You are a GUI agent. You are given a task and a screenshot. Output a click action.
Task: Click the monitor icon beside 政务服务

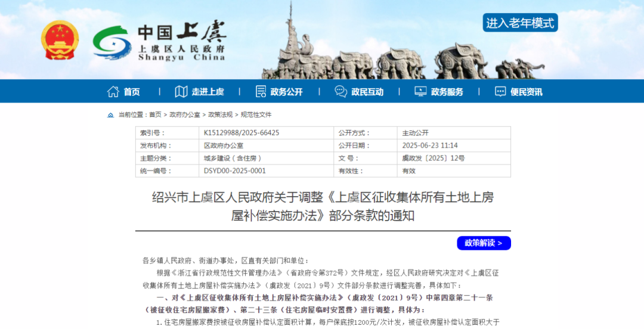pyautogui.click(x=420, y=92)
